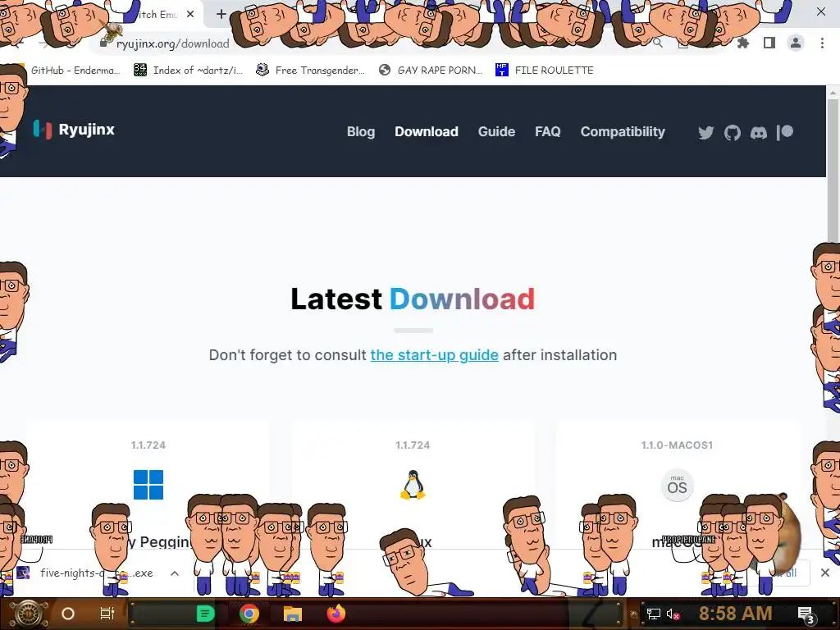Viewport: 840px width, 630px height.
Task: Open the Index of ~dartz bookmark
Action: (x=188, y=71)
